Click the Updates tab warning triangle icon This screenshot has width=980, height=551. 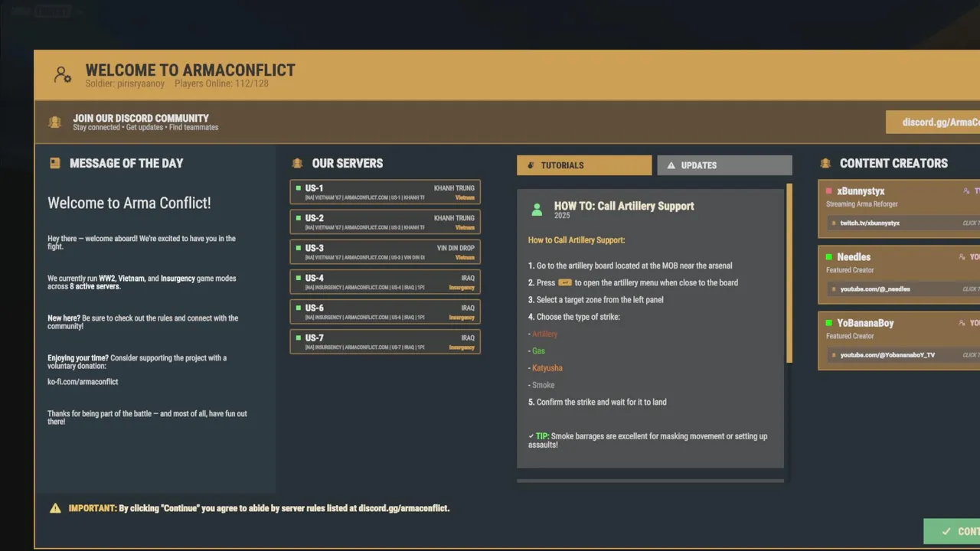pyautogui.click(x=671, y=165)
